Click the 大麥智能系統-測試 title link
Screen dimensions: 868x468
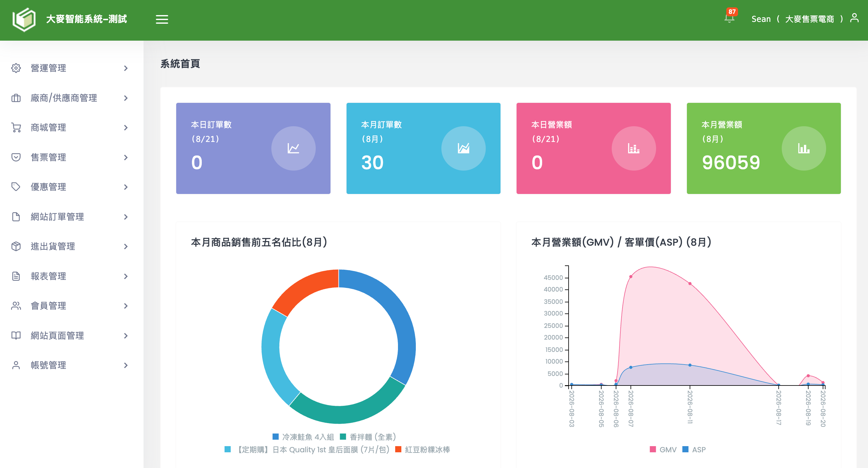86,19
